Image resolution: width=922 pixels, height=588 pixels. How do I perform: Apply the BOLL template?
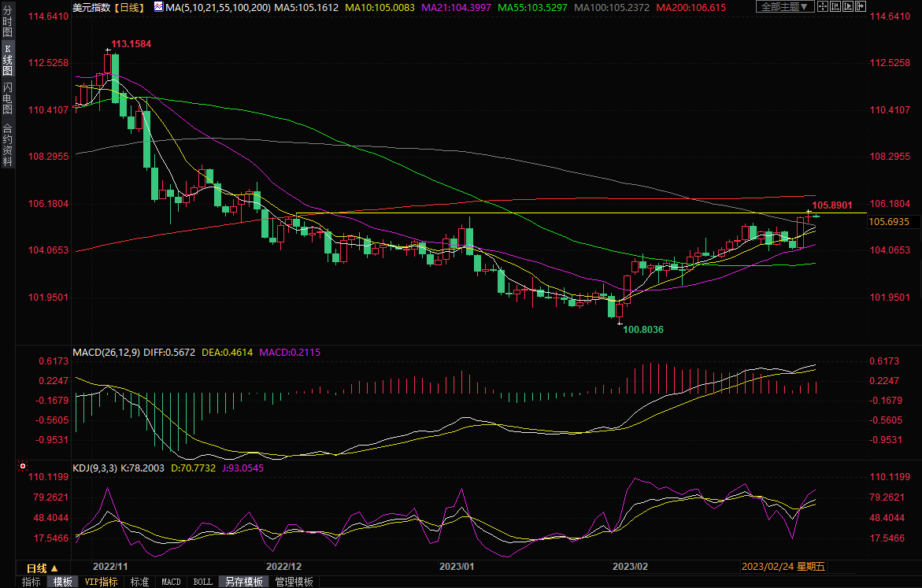tap(202, 582)
